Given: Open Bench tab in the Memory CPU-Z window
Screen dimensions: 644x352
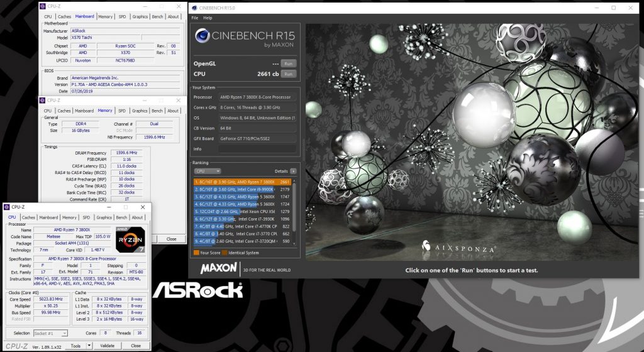Looking at the screenshot, I should coord(157,111).
